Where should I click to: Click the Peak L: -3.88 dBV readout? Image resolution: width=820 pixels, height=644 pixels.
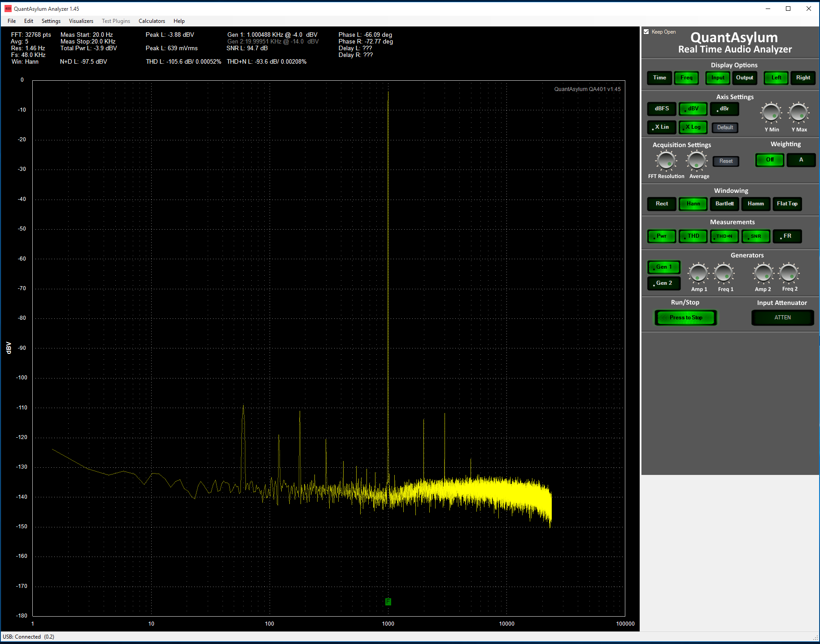[x=170, y=35]
